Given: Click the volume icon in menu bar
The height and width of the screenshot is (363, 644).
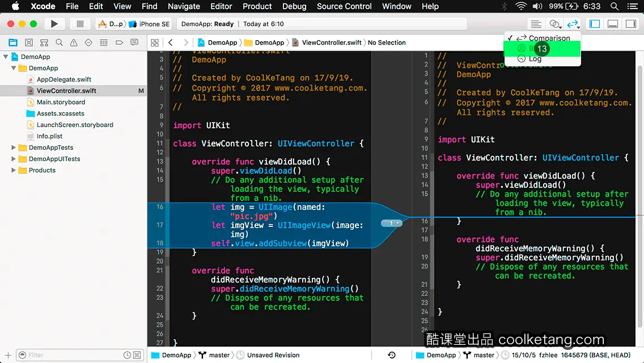Looking at the screenshot, I should click(x=537, y=6).
